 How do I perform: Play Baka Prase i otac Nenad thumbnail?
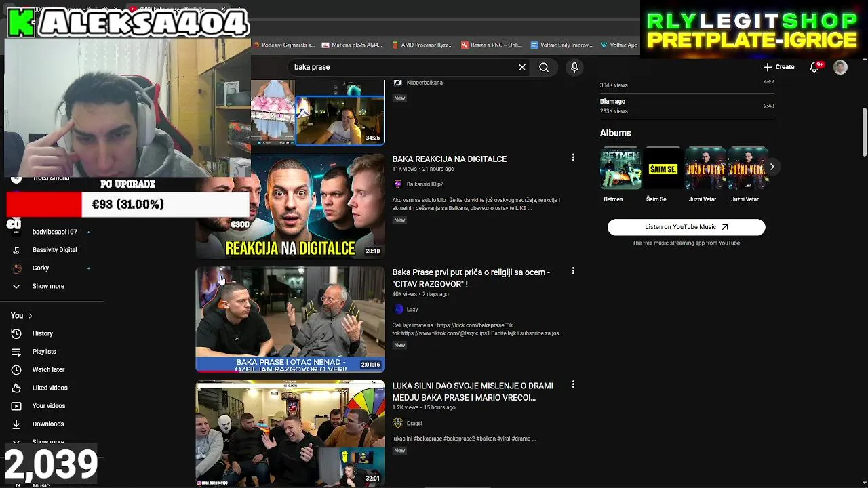(290, 319)
